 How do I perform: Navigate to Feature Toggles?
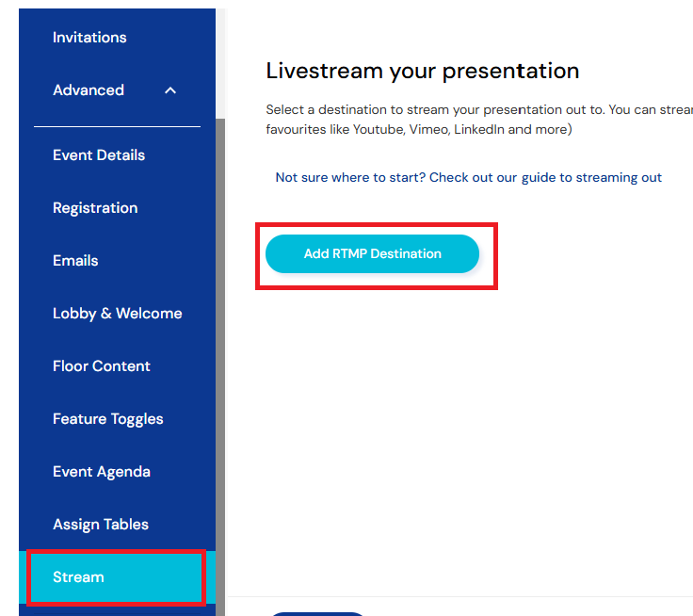click(108, 419)
